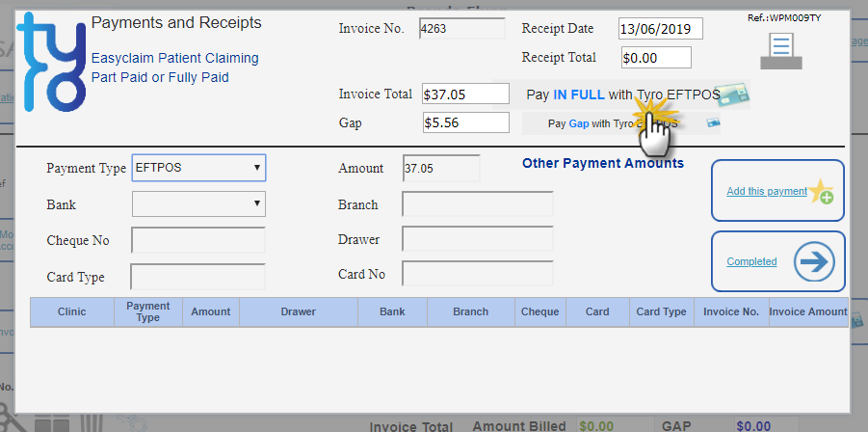The height and width of the screenshot is (432, 868).
Task: Click the blue arrow icon beside Completed
Action: pyautogui.click(x=814, y=261)
